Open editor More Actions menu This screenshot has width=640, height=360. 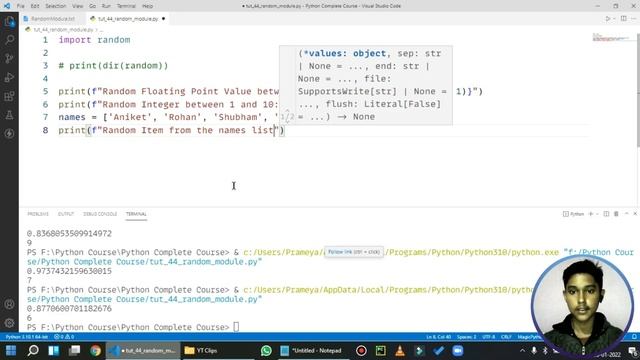pos(634,19)
